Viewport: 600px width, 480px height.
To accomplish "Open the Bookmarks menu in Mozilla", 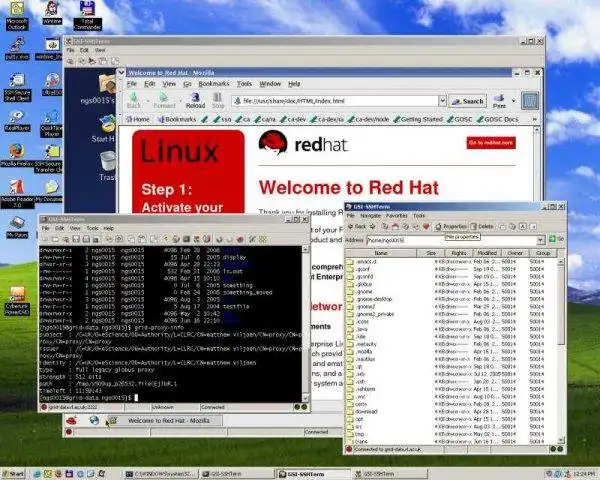I will tap(214, 84).
